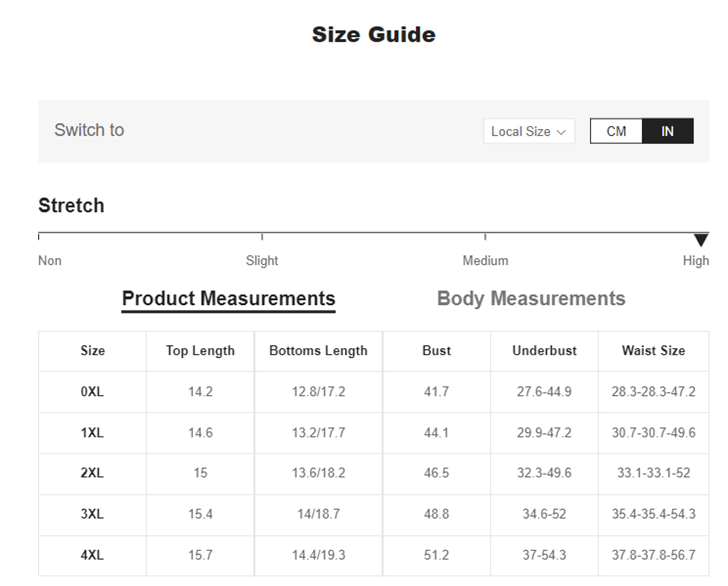The image size is (728, 586).
Task: Select the 3XL size row label
Action: 92,514
